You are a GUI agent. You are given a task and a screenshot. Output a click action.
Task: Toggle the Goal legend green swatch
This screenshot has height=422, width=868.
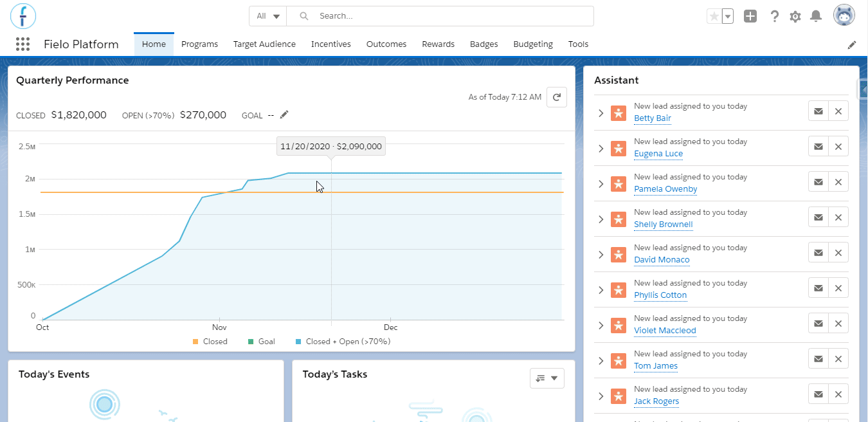[x=251, y=342]
